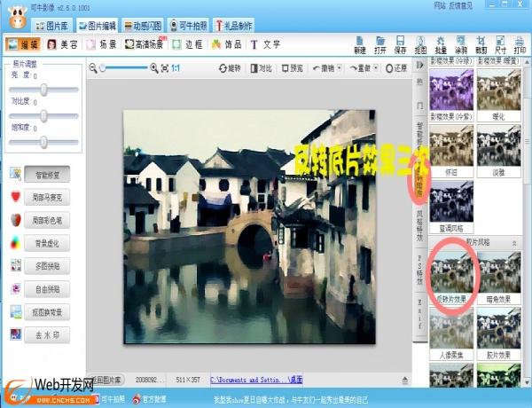This screenshot has height=408, width=532.
Task: Open the 重做 (Redo) dropdown arrow
Action: [x=374, y=67]
